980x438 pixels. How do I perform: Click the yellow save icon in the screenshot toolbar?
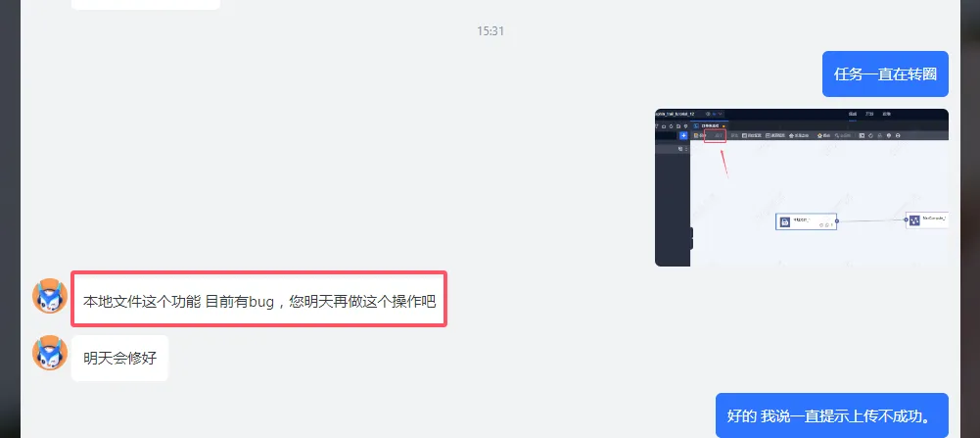coord(696,135)
